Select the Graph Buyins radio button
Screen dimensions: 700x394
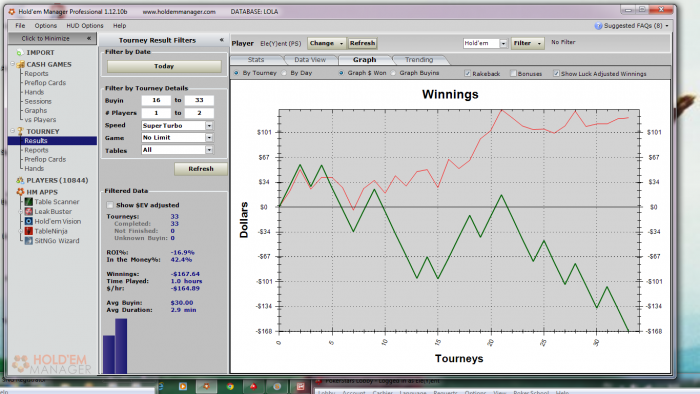point(393,73)
